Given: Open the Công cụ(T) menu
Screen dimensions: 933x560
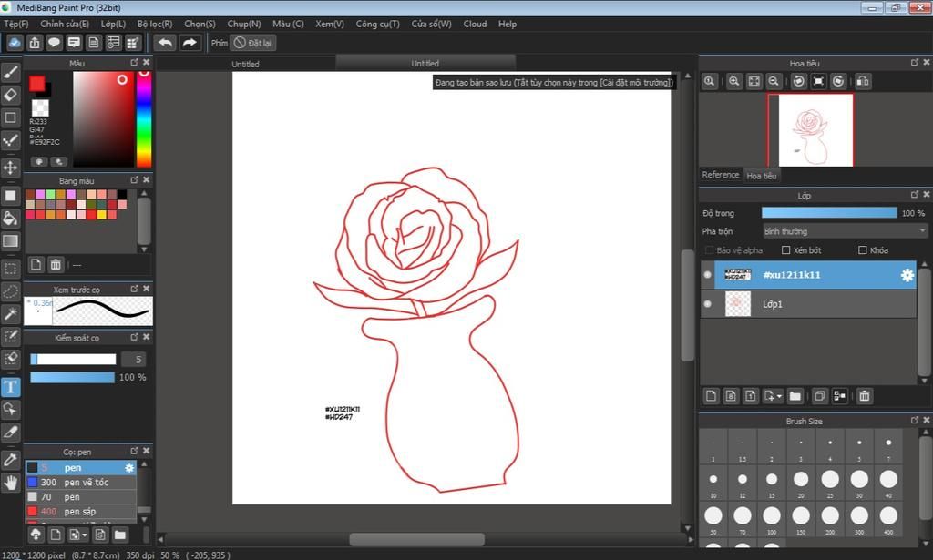Looking at the screenshot, I should click(x=378, y=24).
